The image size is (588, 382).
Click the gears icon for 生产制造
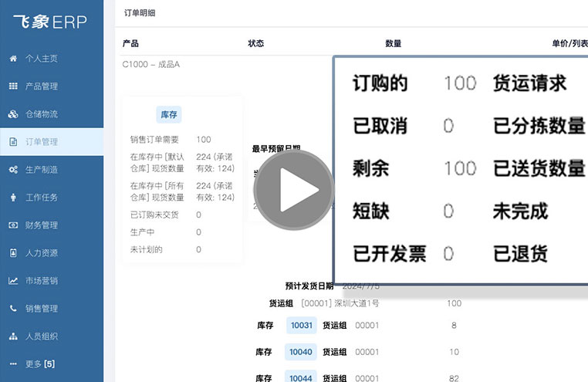pyautogui.click(x=13, y=170)
